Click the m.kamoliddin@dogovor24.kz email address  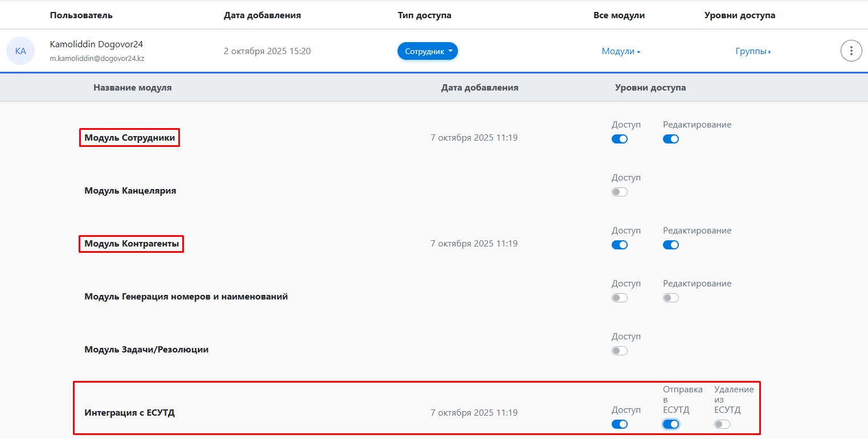coord(97,58)
